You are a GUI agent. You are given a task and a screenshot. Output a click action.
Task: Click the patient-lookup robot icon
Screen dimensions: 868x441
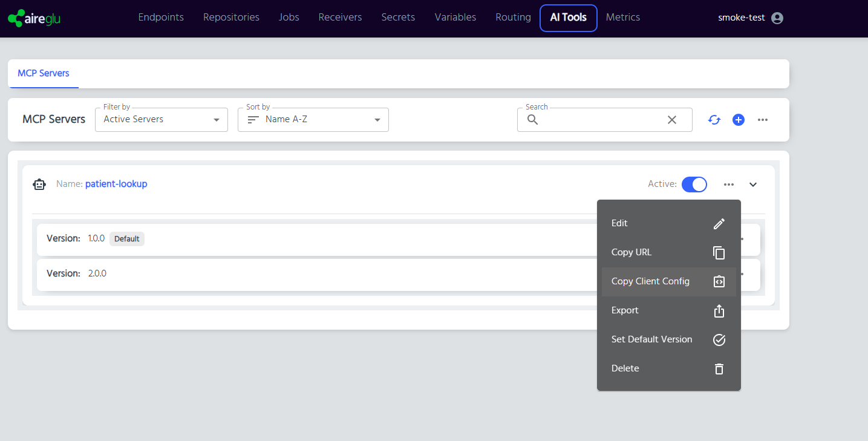coord(39,185)
